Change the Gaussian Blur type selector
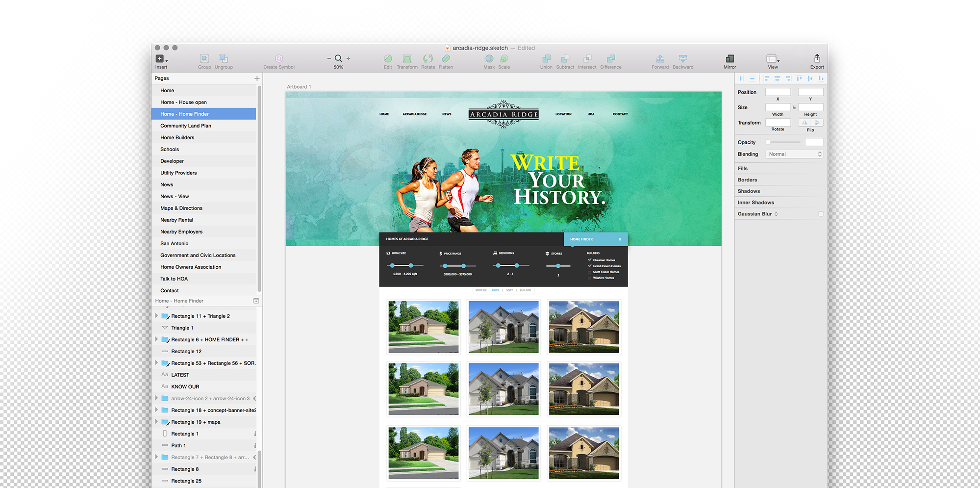The image size is (980, 488). pos(776,214)
